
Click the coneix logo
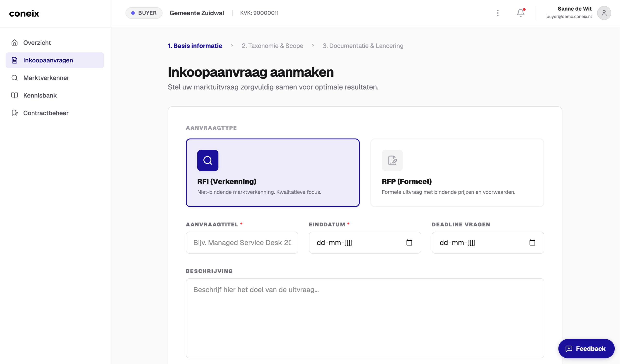[24, 13]
